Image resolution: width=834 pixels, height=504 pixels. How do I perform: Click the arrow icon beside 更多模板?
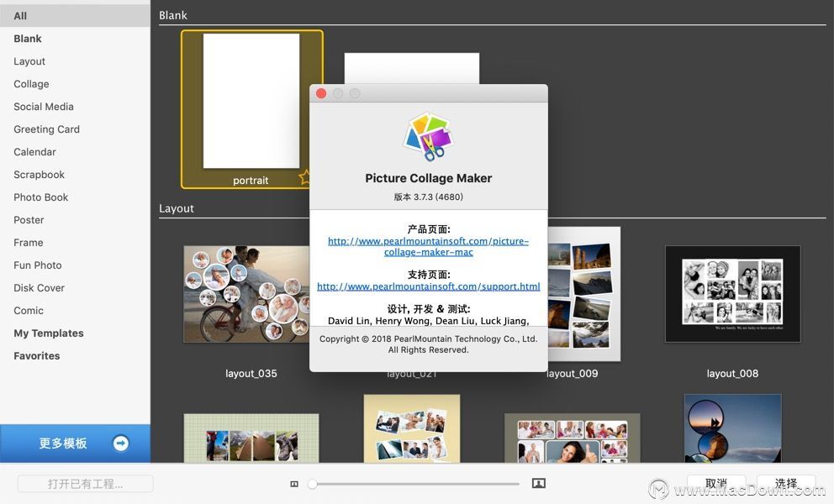pyautogui.click(x=121, y=443)
